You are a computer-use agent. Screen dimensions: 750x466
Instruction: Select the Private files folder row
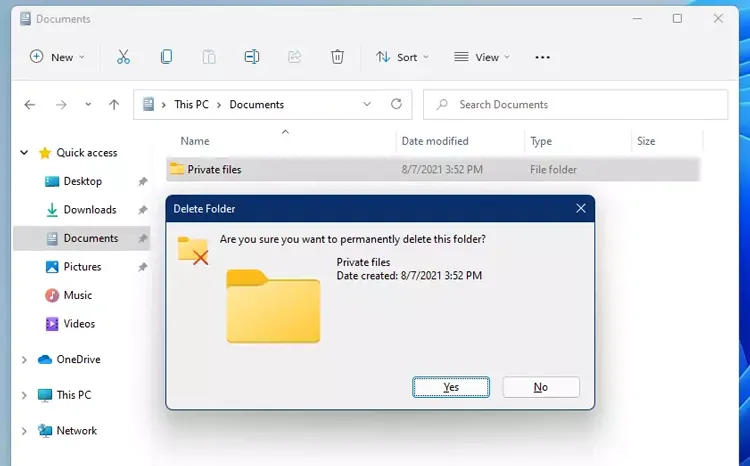point(433,169)
